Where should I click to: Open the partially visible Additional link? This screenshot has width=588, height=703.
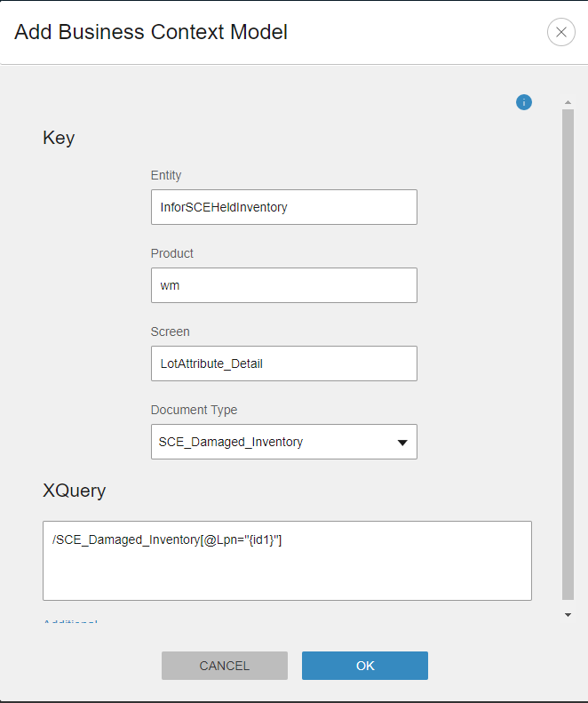coord(70,622)
